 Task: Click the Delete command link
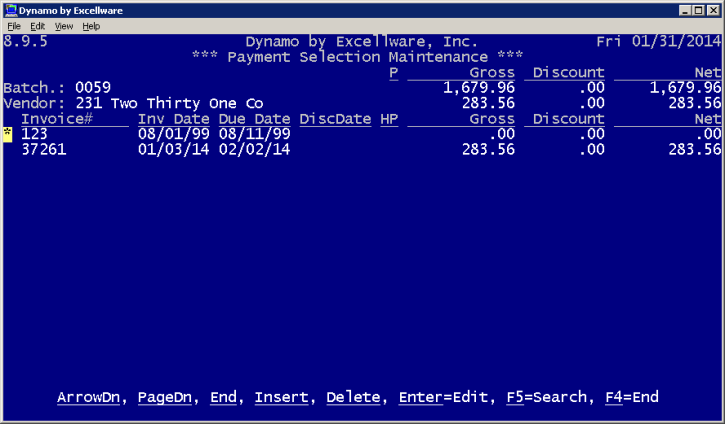coord(353,397)
